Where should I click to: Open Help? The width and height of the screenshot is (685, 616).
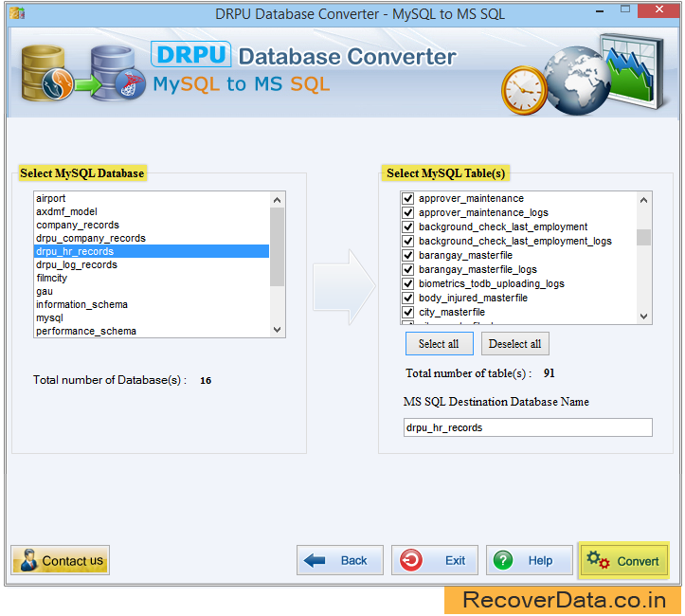point(530,560)
